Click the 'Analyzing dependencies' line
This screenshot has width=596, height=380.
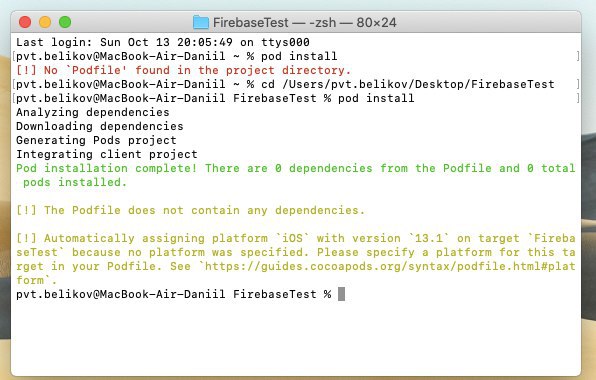tap(93, 112)
